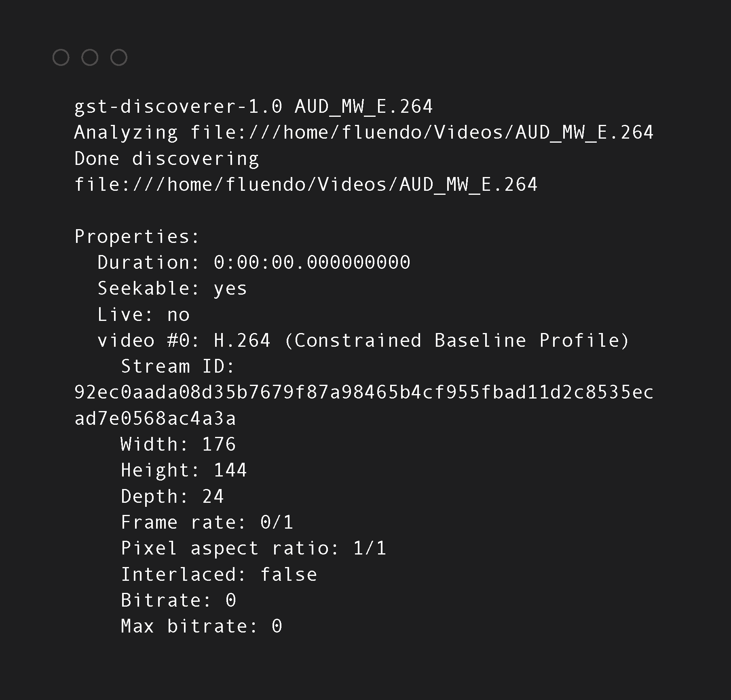This screenshot has height=700, width=731.
Task: Click the "Max bitrate: 0" line
Action: [x=201, y=626]
